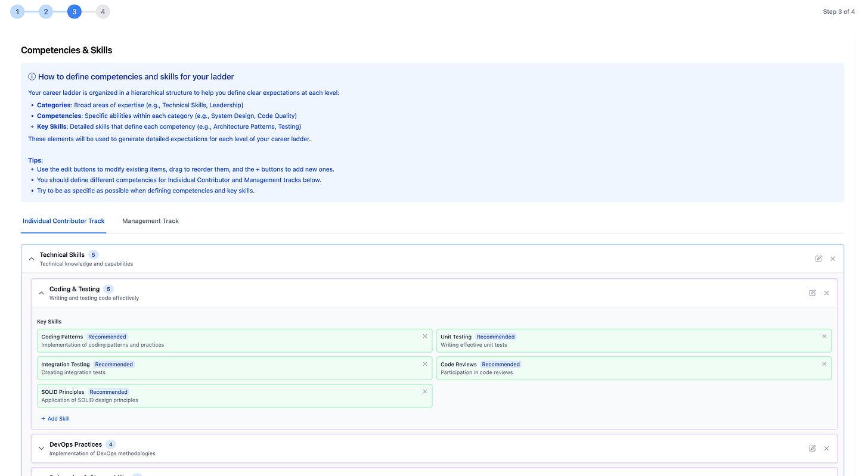Remove the SOLID Principles skill

tap(425, 391)
